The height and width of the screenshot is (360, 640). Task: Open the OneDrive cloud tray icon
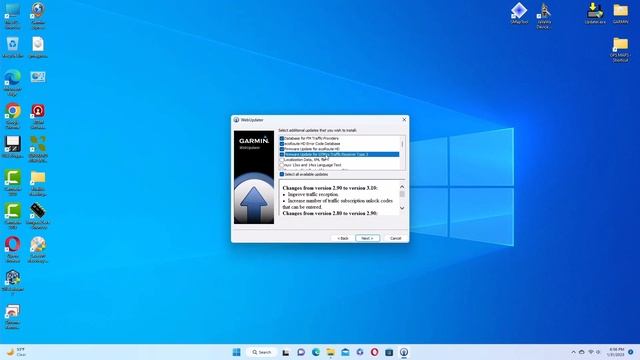point(582,352)
